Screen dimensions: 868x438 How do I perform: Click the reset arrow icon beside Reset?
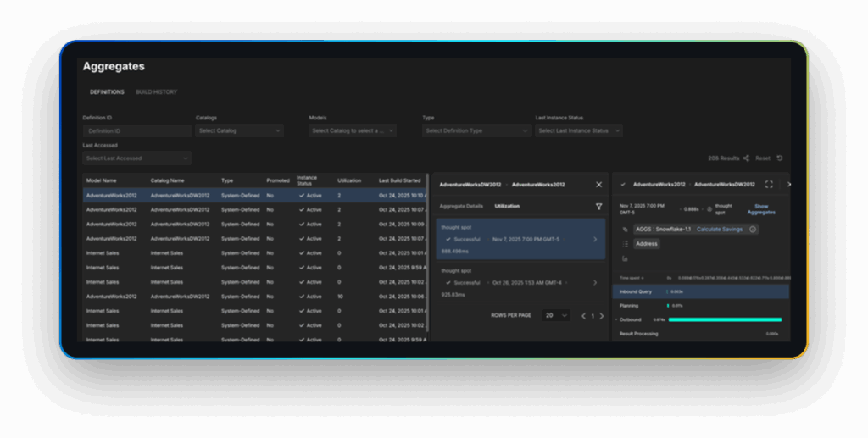point(780,158)
